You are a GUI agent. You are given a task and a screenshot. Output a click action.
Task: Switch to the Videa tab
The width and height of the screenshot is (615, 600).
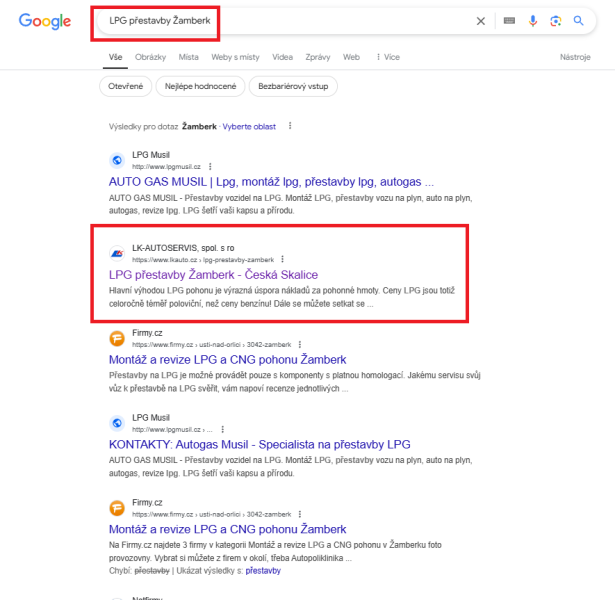click(x=282, y=57)
